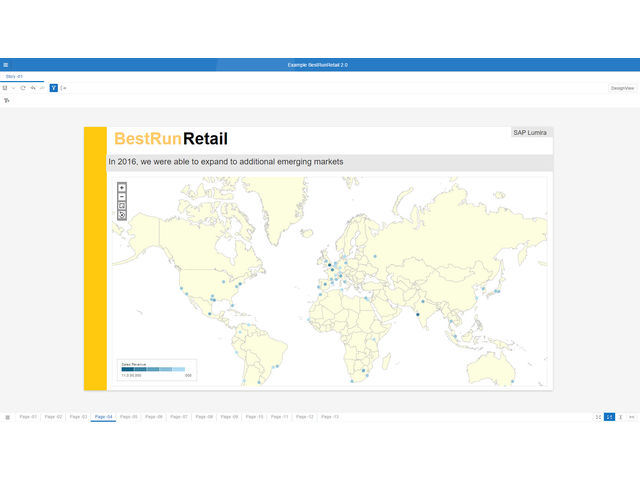Select the Story-01 tab
Image resolution: width=640 pixels, height=480 pixels.
point(14,76)
